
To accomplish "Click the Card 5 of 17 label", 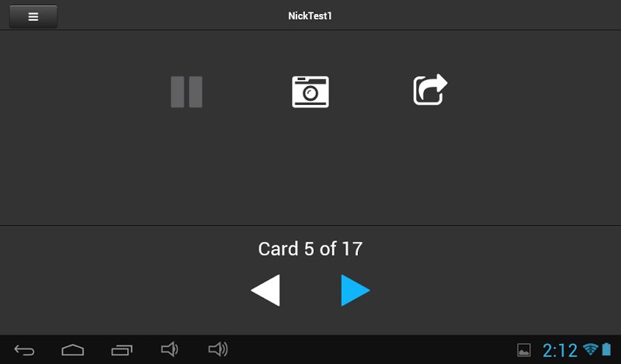I will (310, 249).
